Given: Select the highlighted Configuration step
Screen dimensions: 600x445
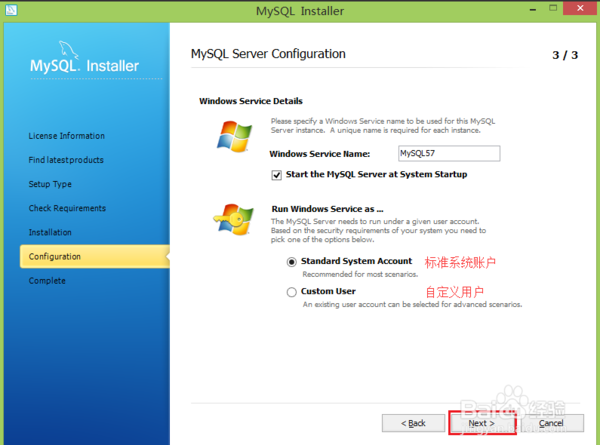Looking at the screenshot, I should click(95, 256).
